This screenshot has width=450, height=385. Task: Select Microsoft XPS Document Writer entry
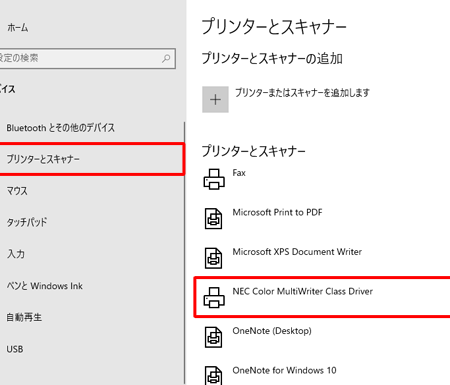[x=297, y=252]
